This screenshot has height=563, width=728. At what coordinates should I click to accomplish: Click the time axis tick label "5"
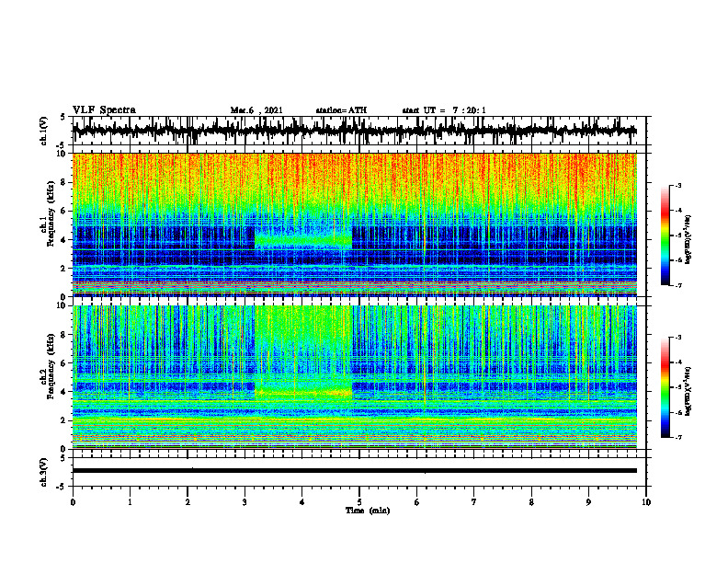coord(359,502)
